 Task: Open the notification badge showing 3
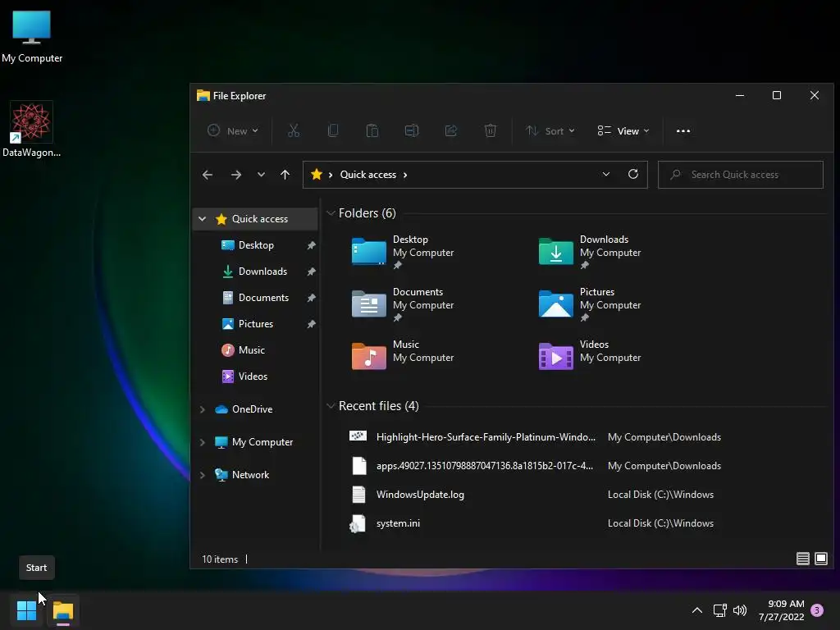(817, 610)
